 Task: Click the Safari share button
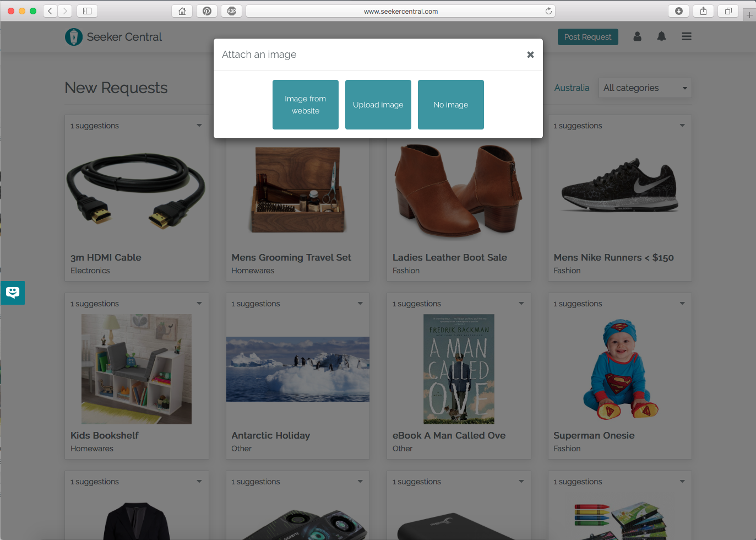coord(703,11)
